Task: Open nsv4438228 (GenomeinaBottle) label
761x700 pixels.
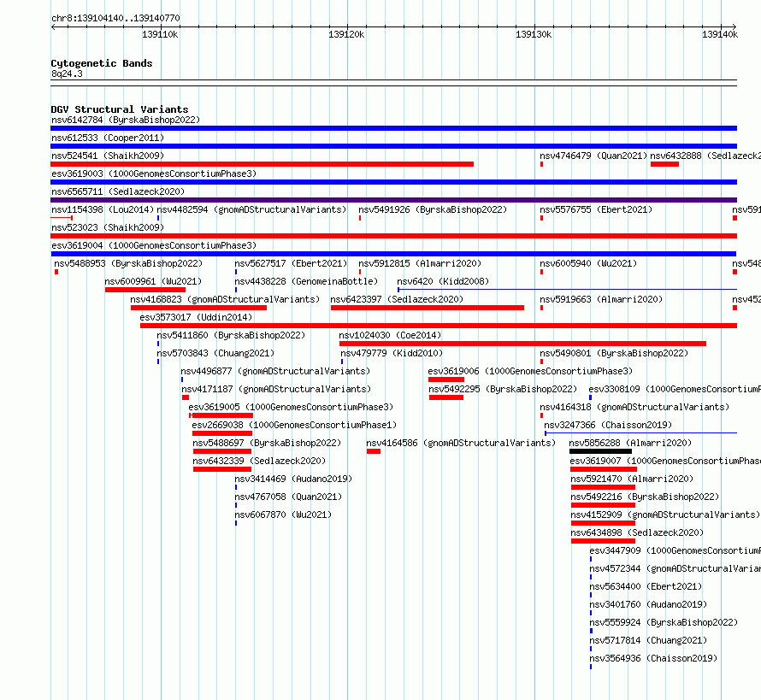Action: tap(306, 281)
